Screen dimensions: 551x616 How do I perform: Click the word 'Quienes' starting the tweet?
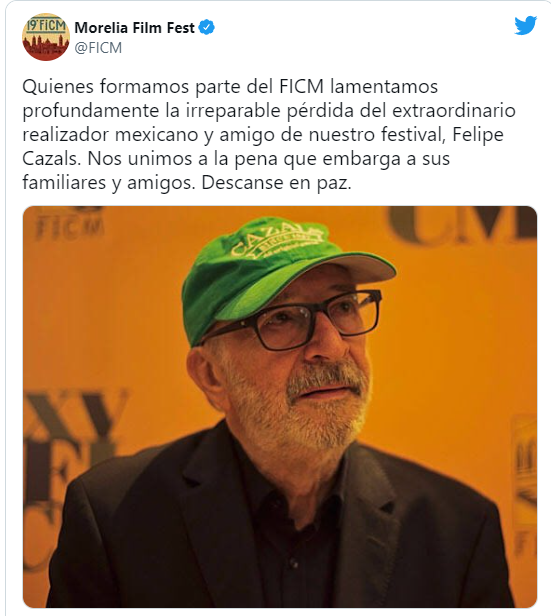pyautogui.click(x=57, y=87)
